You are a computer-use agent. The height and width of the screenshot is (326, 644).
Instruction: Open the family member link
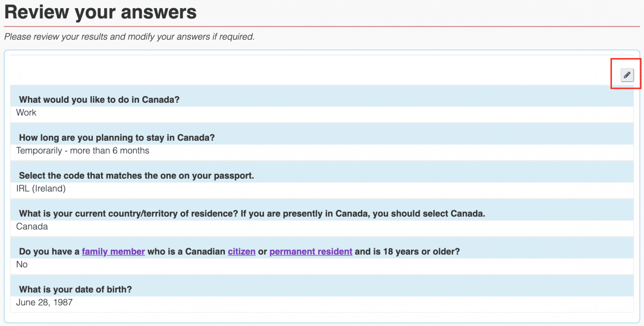tap(113, 251)
